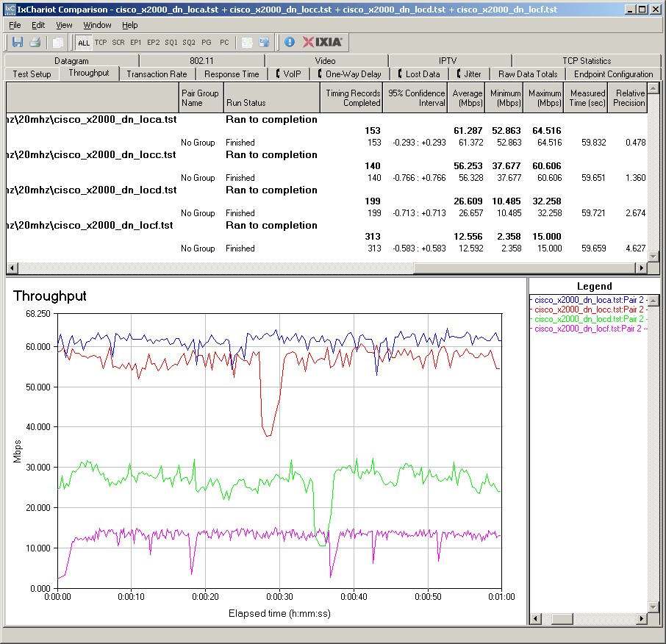This screenshot has width=666, height=644.
Task: Toggle the SQ1 filter button
Action: click(171, 43)
